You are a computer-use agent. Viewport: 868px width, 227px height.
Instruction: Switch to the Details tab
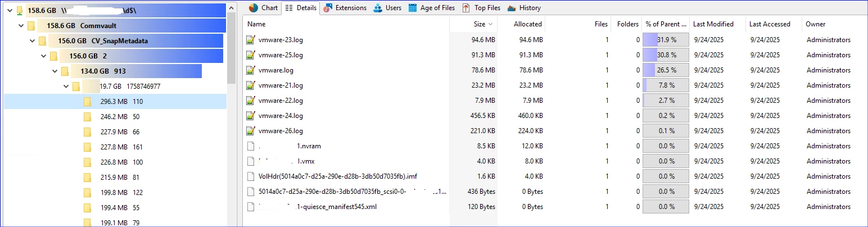point(301,8)
